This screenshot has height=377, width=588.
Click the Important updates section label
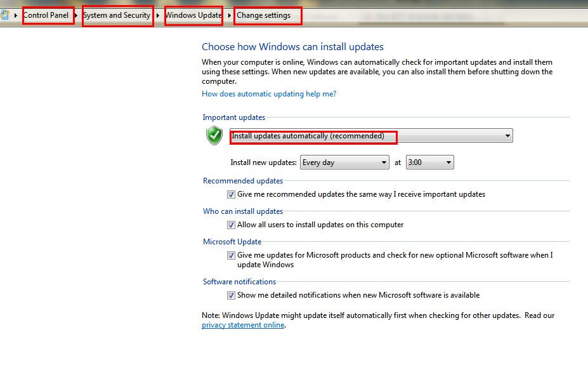pyautogui.click(x=233, y=117)
